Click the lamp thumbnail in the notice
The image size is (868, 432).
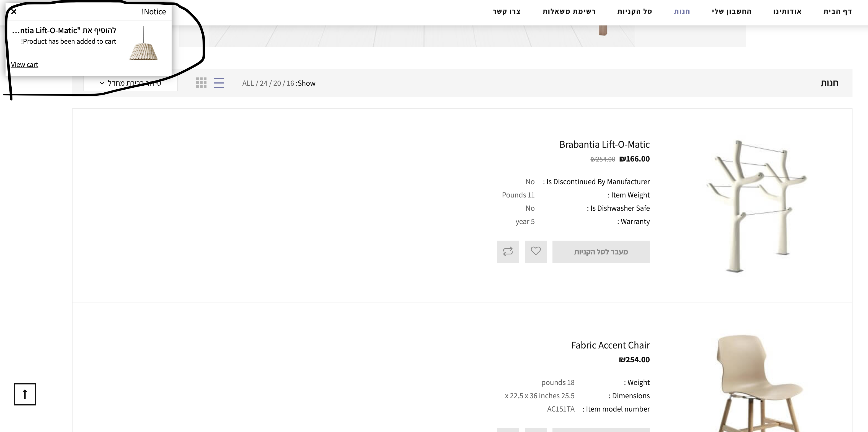[x=143, y=43]
